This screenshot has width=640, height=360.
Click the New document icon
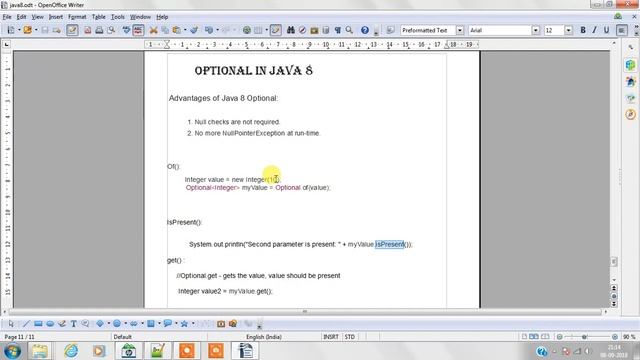(11, 30)
